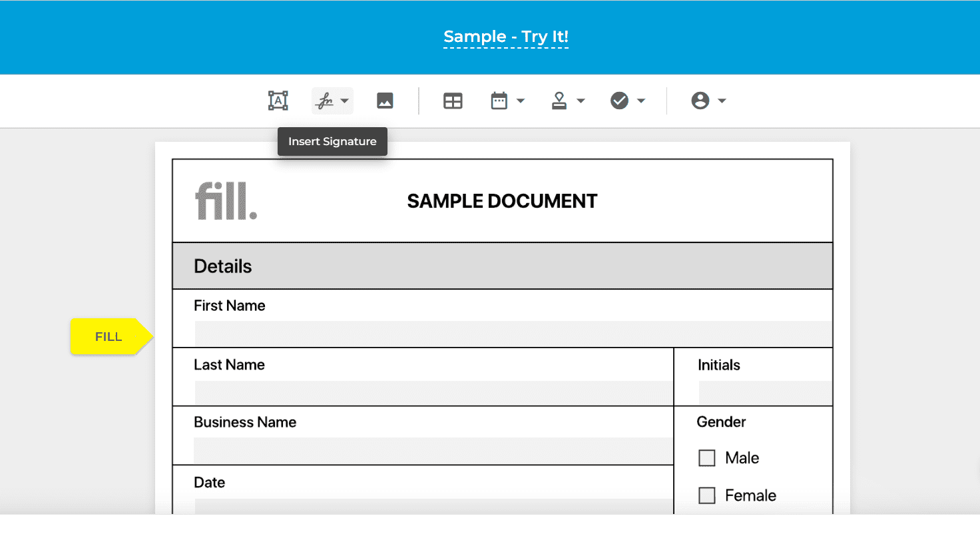The height and width of the screenshot is (534, 980).
Task: Click the SAMPLE DOCUMENT heading text
Action: pyautogui.click(x=502, y=201)
